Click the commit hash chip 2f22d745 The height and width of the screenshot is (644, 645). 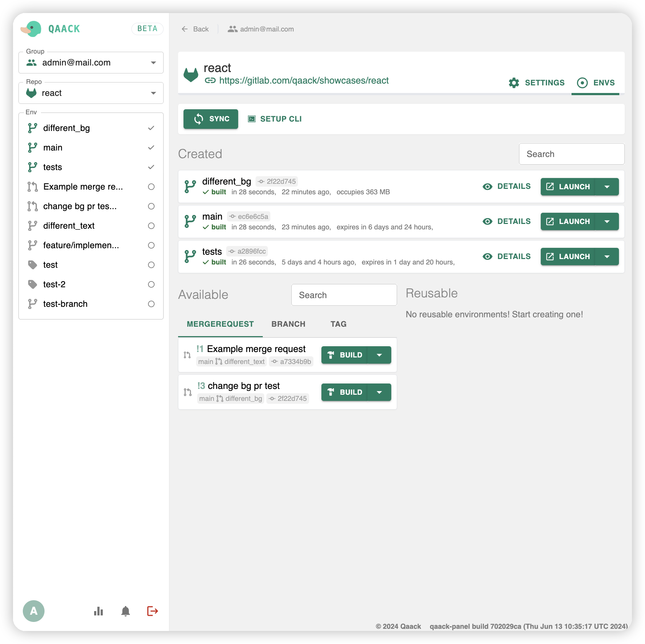coord(277,181)
